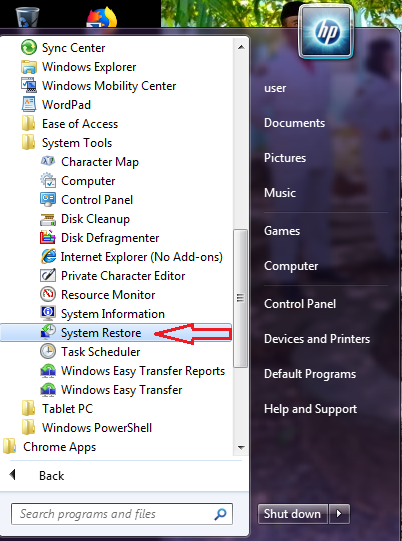This screenshot has width=402, height=541.
Task: Select the Windows Easy Transfer Reports text
Action: 143,371
